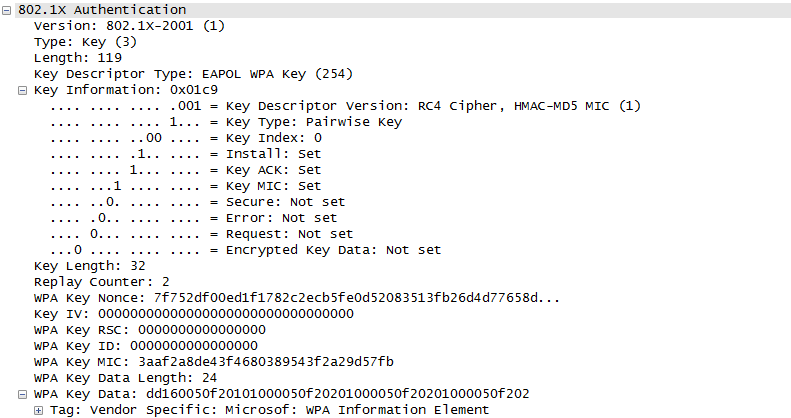Select Key Descriptor Type EAPOL WPA Key
Viewport: 791px width, 418px height.
(194, 73)
